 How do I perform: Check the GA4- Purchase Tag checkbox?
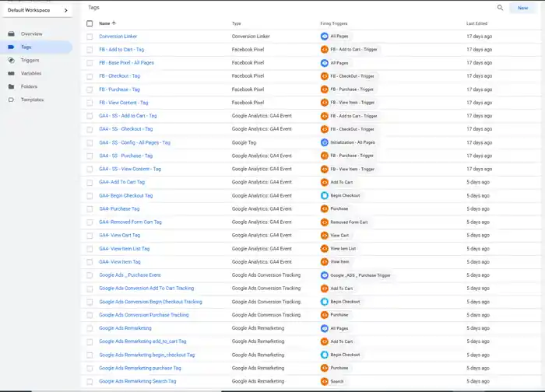coord(90,209)
